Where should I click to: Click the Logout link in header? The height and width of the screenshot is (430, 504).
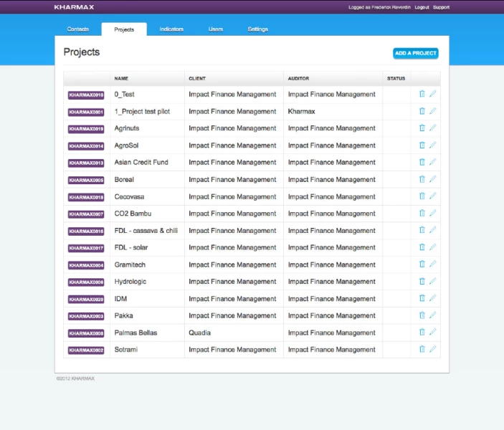pyautogui.click(x=422, y=7)
